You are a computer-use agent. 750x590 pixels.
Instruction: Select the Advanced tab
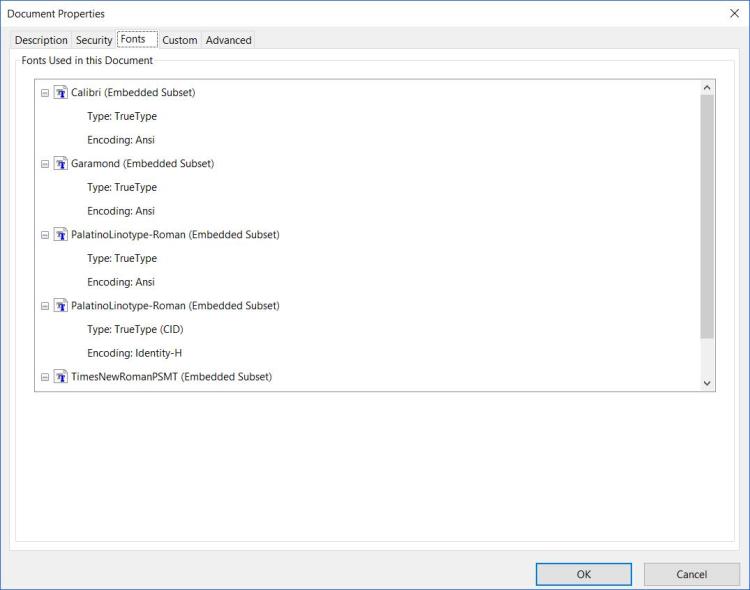pyautogui.click(x=229, y=40)
